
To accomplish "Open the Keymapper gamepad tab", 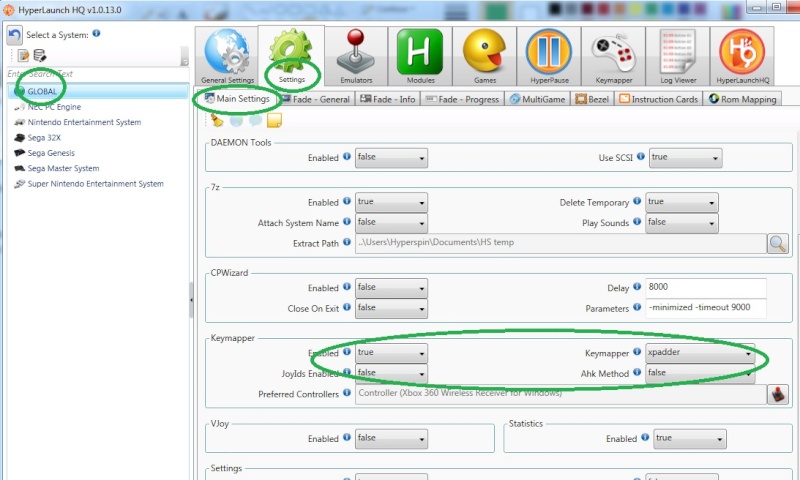I will pyautogui.click(x=613, y=56).
